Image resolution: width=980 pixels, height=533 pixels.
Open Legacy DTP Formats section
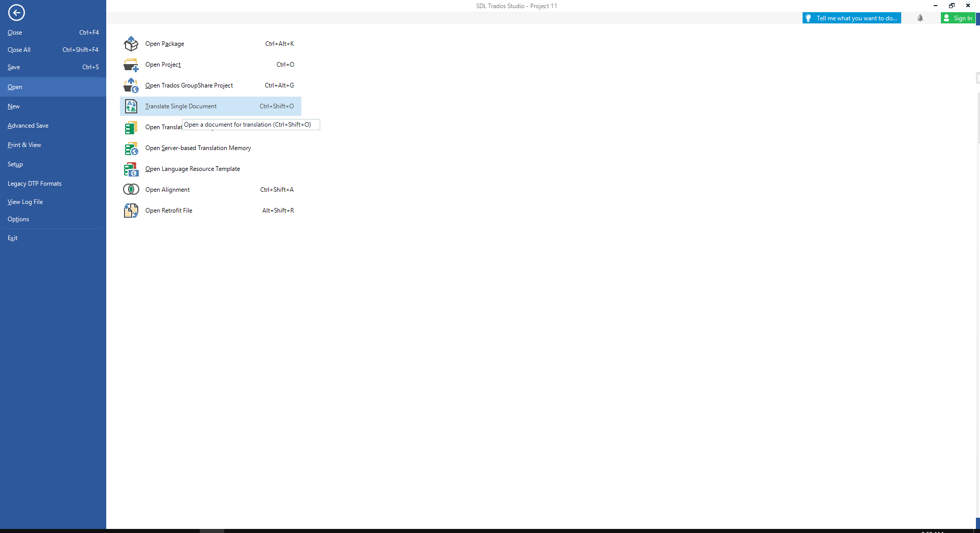53,184
